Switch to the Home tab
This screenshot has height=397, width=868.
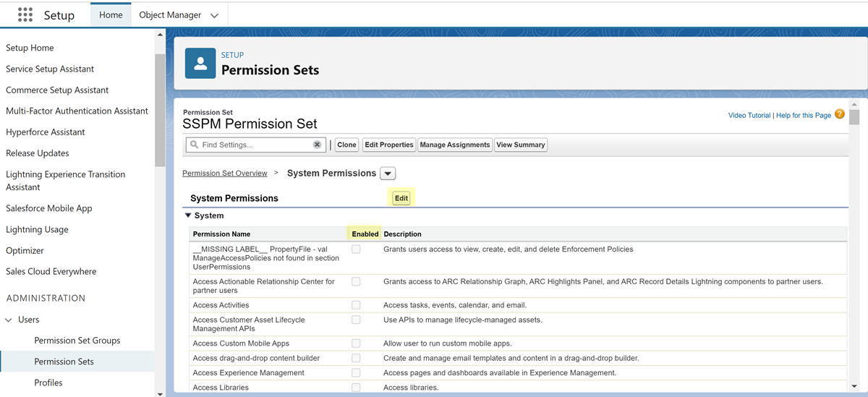pos(111,15)
